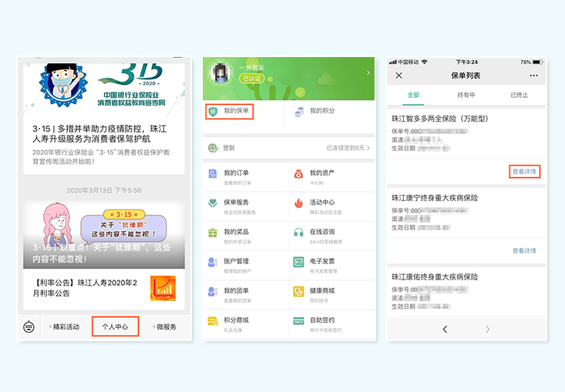This screenshot has height=392, width=565.
Task: Tap the 我的团单 person icon
Action: [213, 292]
